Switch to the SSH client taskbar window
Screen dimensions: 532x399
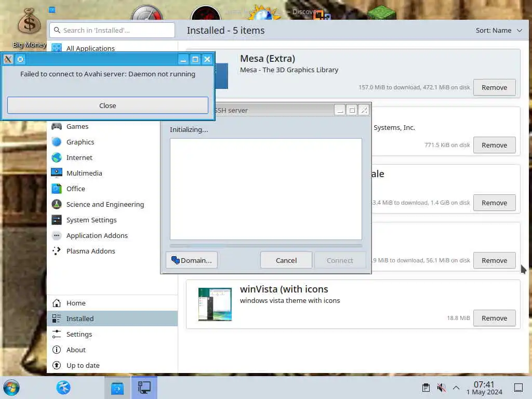(x=144, y=388)
